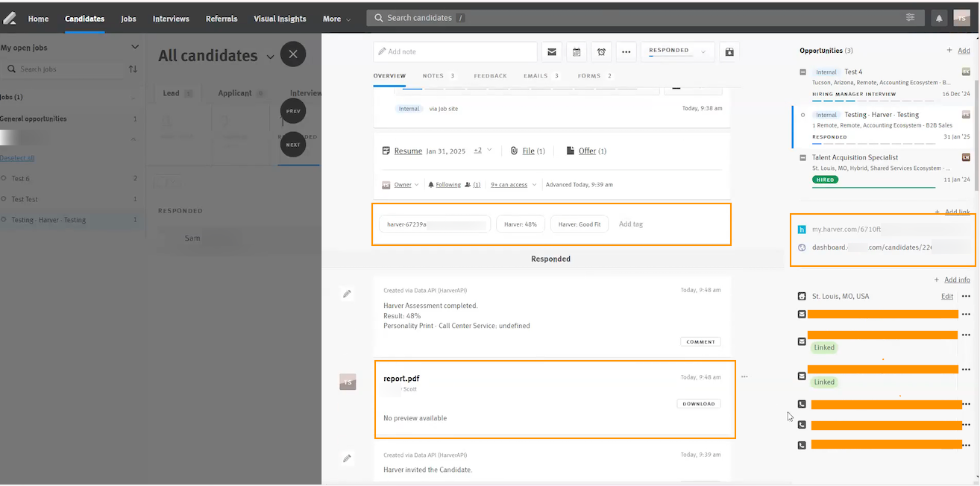Open Interviews in top navigation
The image size is (980, 486).
coord(171,19)
